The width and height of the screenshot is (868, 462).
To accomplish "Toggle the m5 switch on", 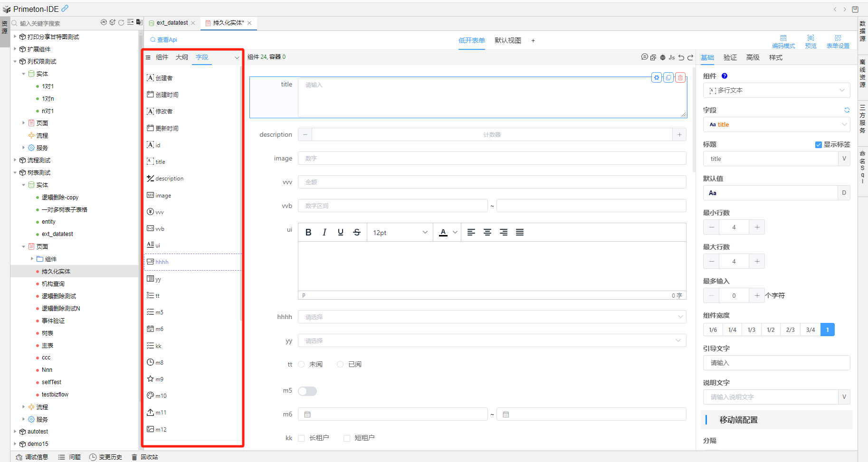I will click(x=307, y=391).
